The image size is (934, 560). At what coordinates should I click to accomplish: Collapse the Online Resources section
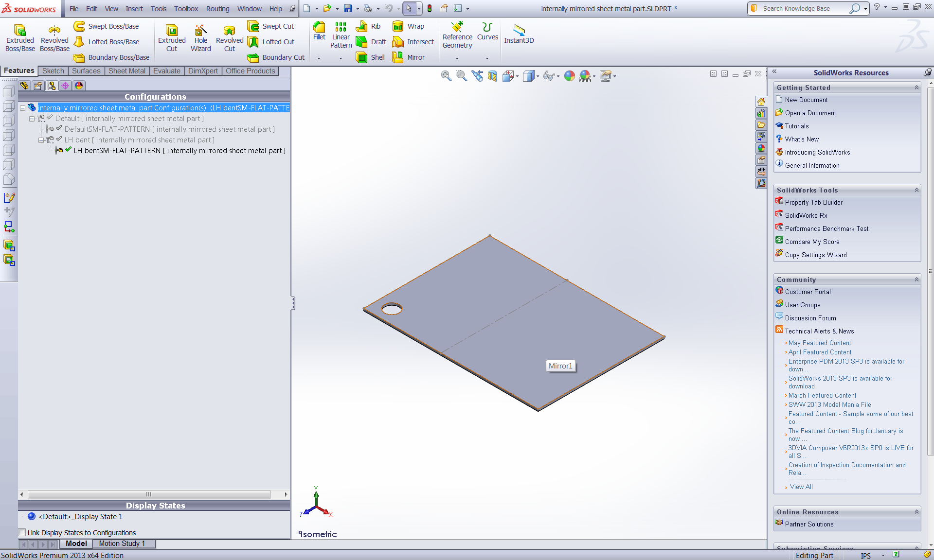(916, 512)
